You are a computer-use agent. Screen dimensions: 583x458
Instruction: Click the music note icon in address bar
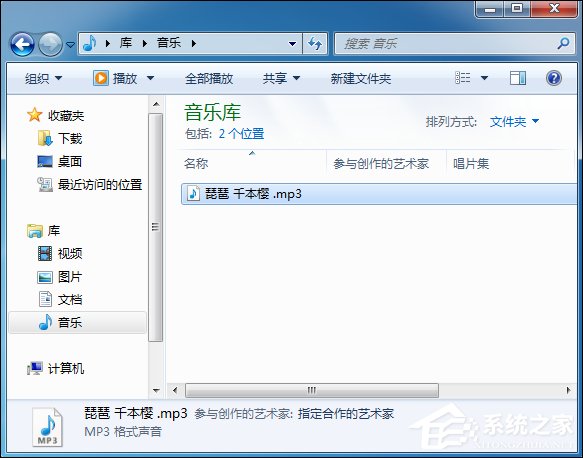pos(90,43)
